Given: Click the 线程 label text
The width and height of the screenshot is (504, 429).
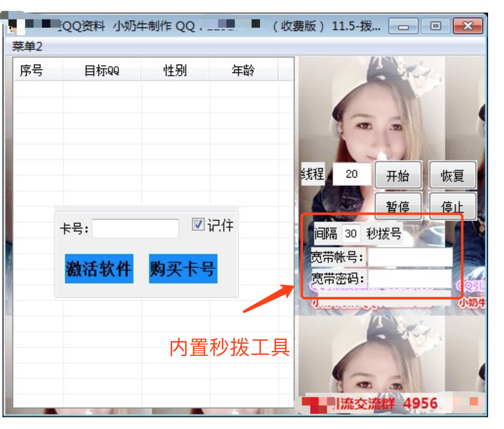Looking at the screenshot, I should point(313,173).
